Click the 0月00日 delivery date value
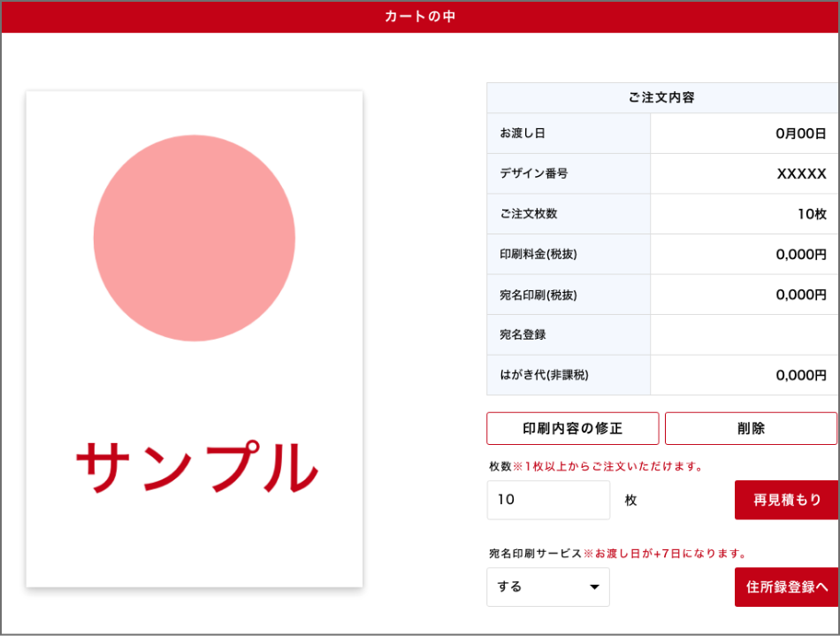 [801, 134]
